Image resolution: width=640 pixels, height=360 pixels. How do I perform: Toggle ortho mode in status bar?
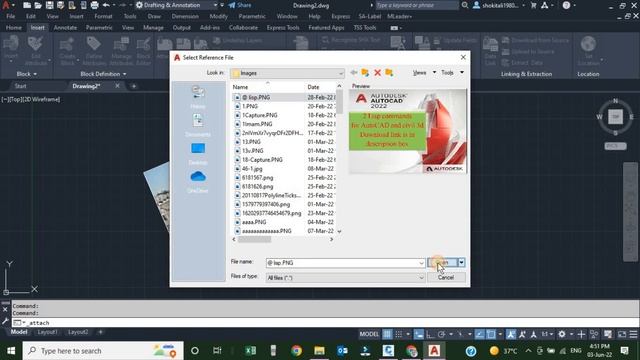[x=430, y=334]
